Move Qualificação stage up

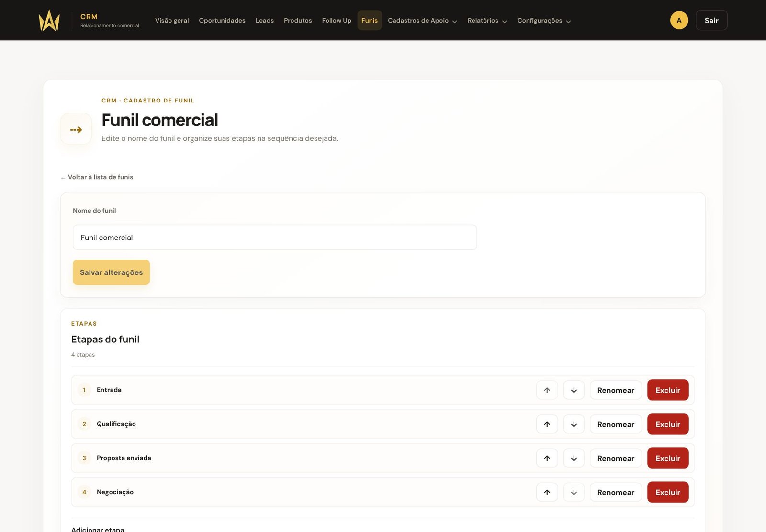coord(547,424)
